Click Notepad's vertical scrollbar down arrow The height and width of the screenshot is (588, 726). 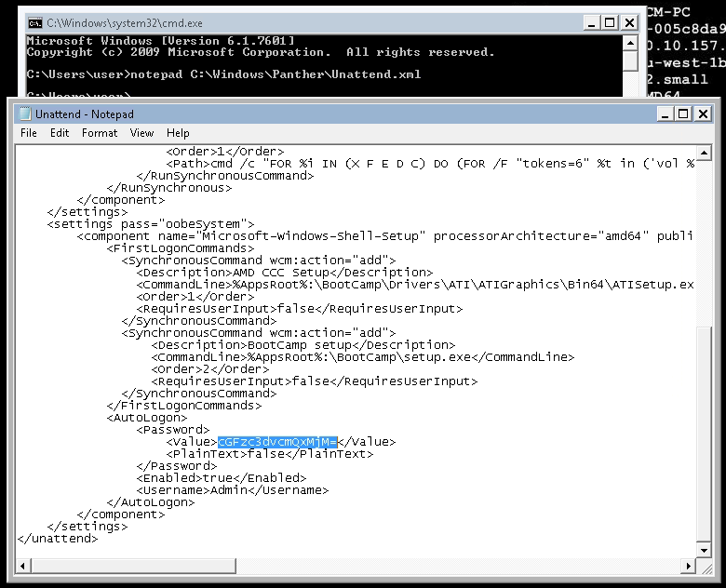point(704,549)
